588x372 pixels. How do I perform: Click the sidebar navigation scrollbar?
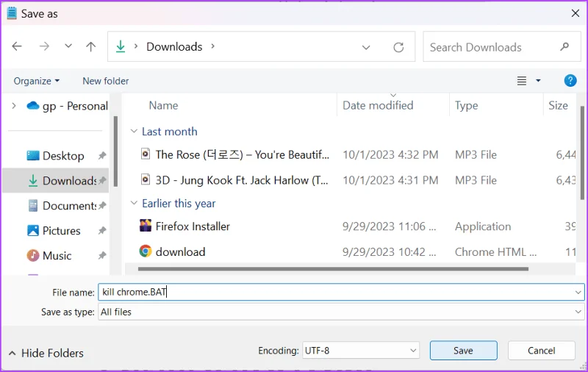tap(115, 151)
